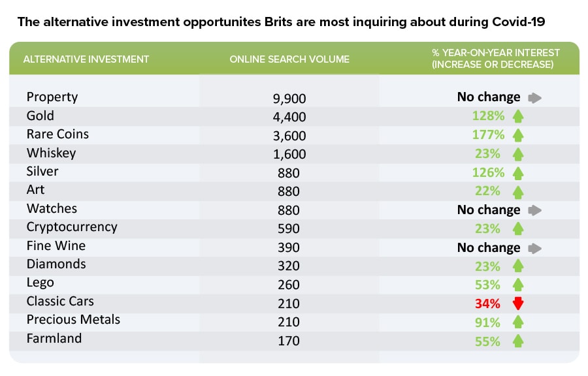The image size is (588, 376).
Task: Click the red 34% value
Action: [488, 304]
